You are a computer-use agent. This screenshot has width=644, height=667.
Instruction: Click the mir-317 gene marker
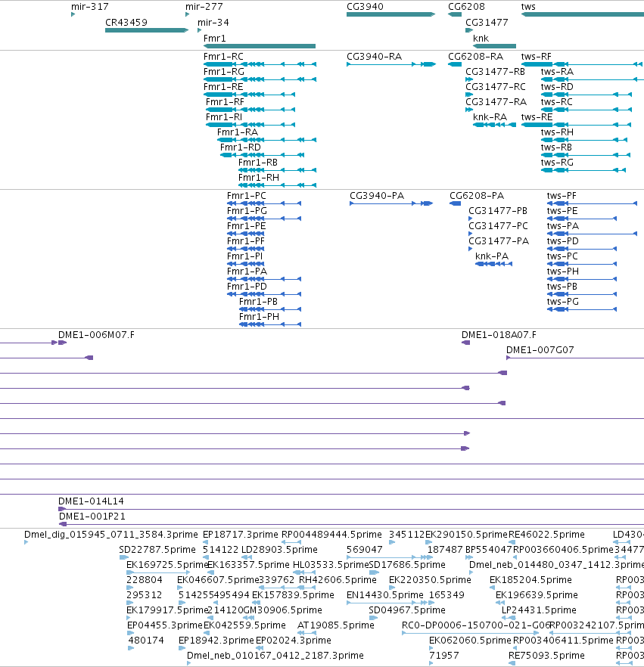point(73,14)
